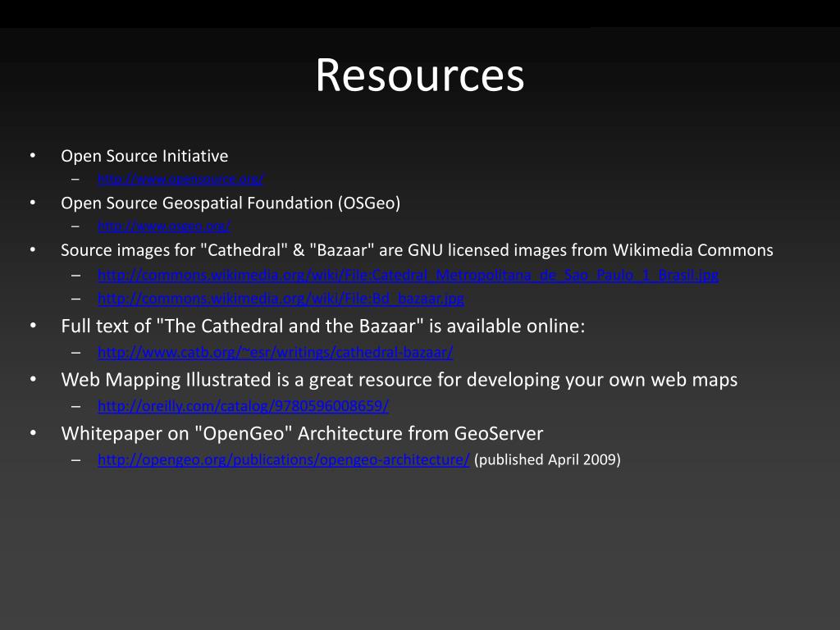Open the www.osgeo.org link

pyautogui.click(x=164, y=226)
